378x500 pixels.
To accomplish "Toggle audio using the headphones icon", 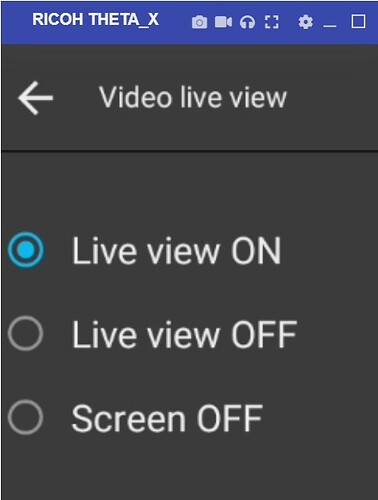I will [247, 22].
